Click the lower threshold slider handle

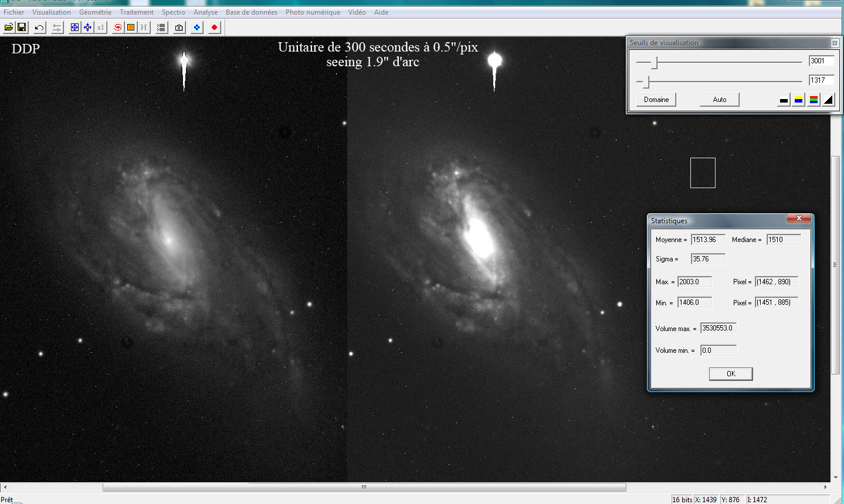[x=646, y=81]
